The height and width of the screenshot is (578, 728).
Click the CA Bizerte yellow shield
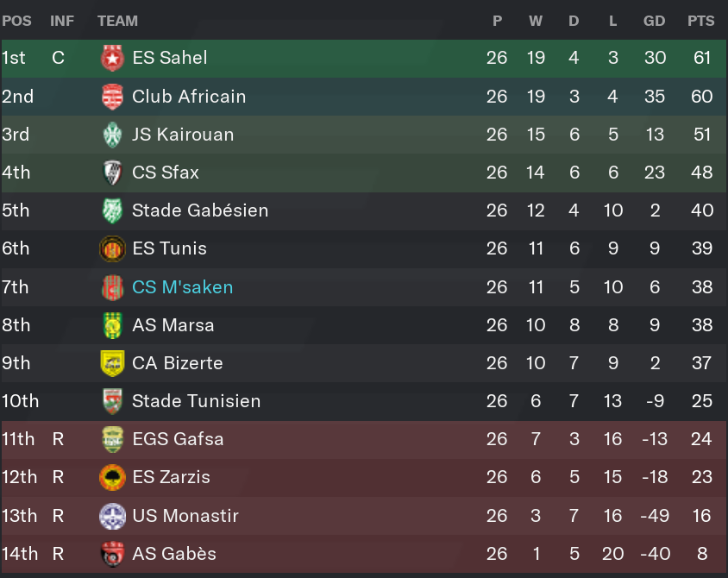pyautogui.click(x=112, y=363)
